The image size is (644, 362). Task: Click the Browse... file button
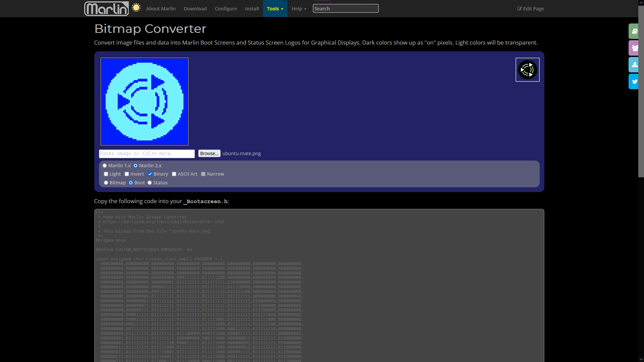pyautogui.click(x=209, y=154)
